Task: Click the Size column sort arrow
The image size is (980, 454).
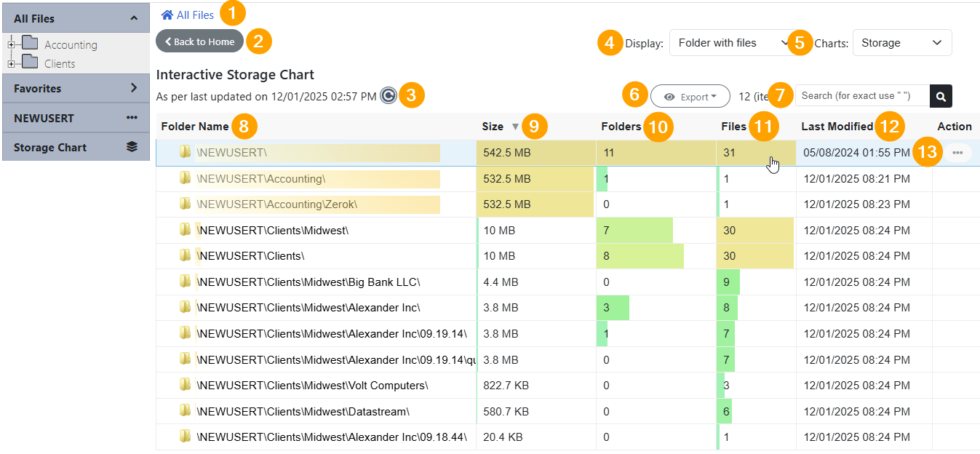Action: pyautogui.click(x=515, y=127)
